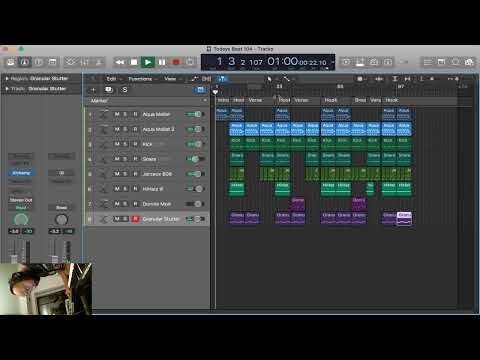Disable record on Granular Stutter track

click(x=135, y=219)
